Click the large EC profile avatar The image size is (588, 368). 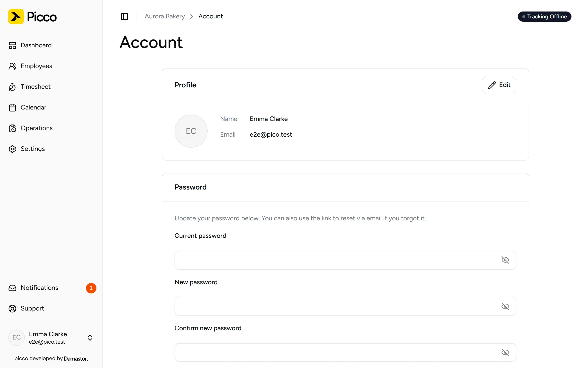(x=191, y=131)
